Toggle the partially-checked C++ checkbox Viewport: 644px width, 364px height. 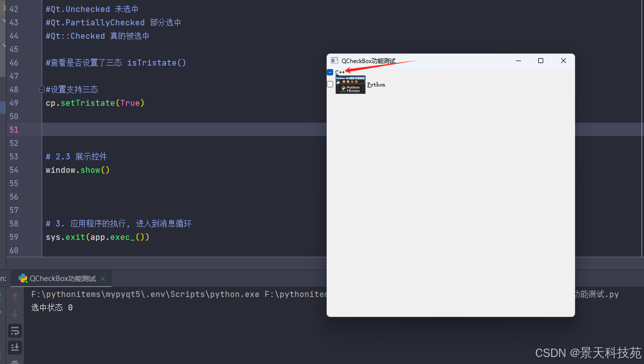click(x=330, y=72)
